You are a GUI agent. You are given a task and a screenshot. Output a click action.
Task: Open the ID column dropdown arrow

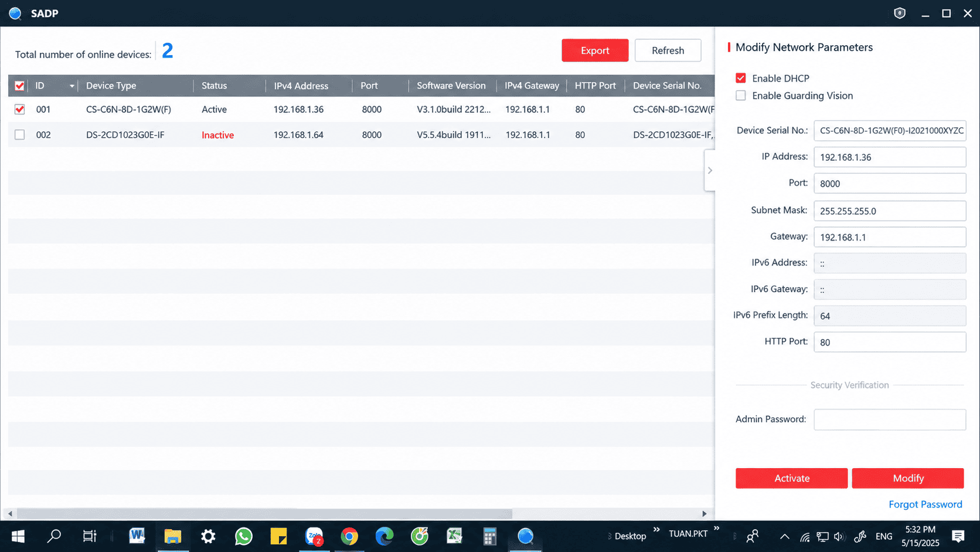click(72, 86)
